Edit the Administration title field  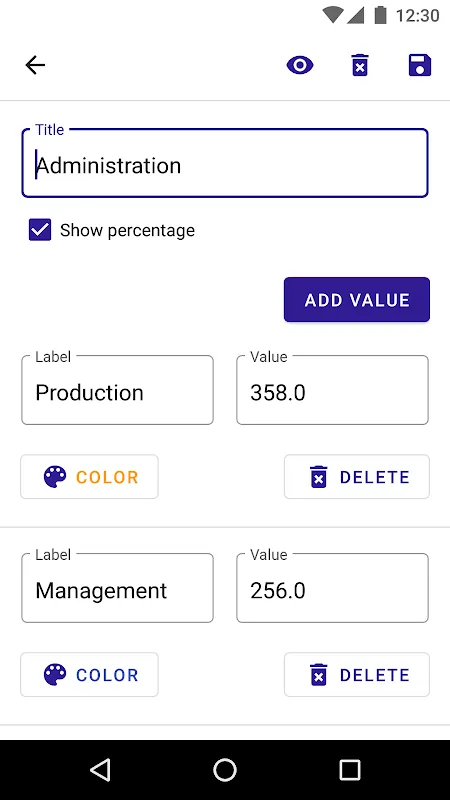[225, 163]
